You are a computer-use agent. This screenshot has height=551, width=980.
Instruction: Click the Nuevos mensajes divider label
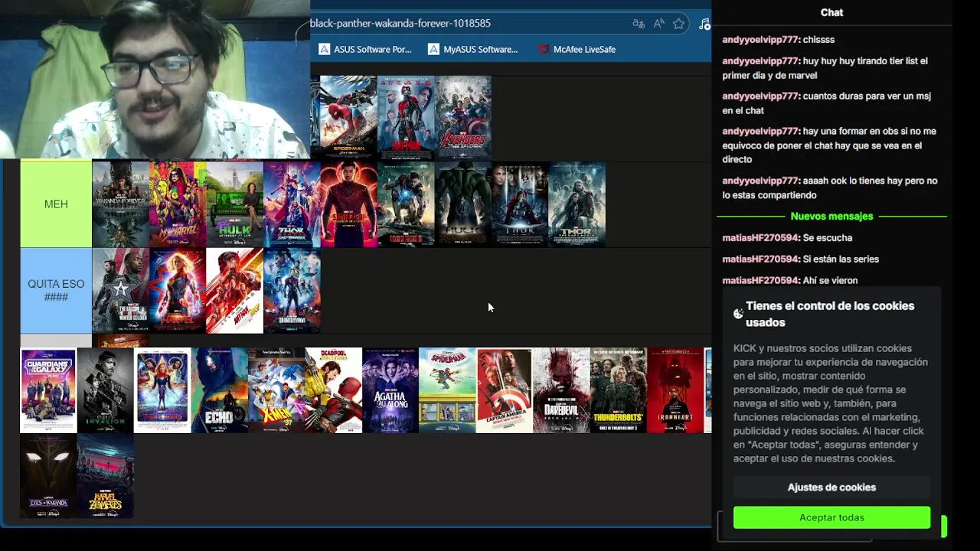pyautogui.click(x=831, y=217)
